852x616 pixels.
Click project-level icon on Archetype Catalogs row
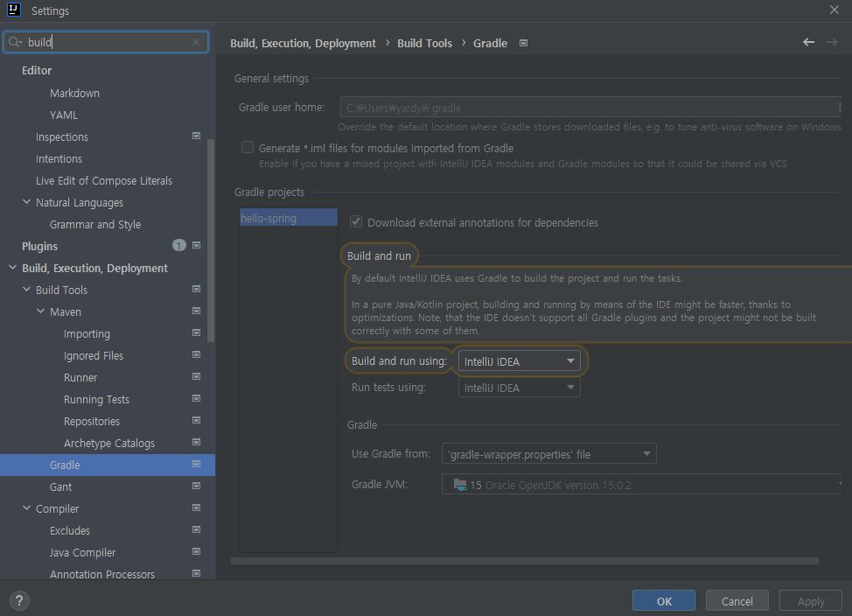196,442
